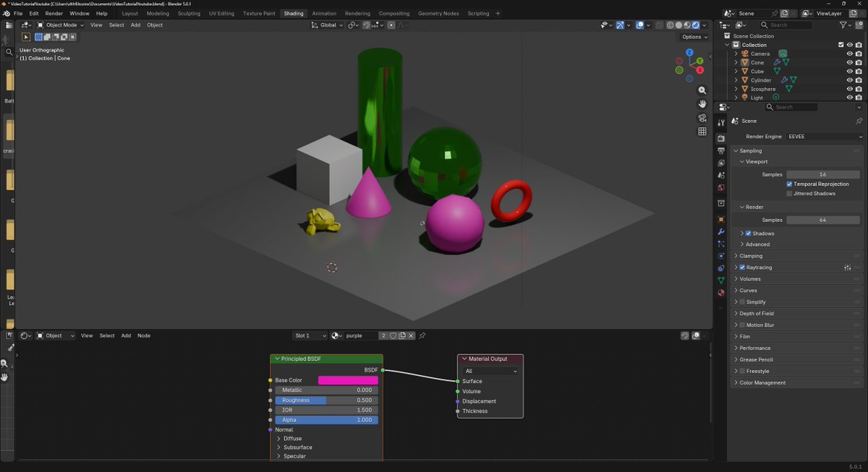Open Raytracing presets icon in Render properties
Viewport: 868px width, 472px height.
tap(847, 267)
